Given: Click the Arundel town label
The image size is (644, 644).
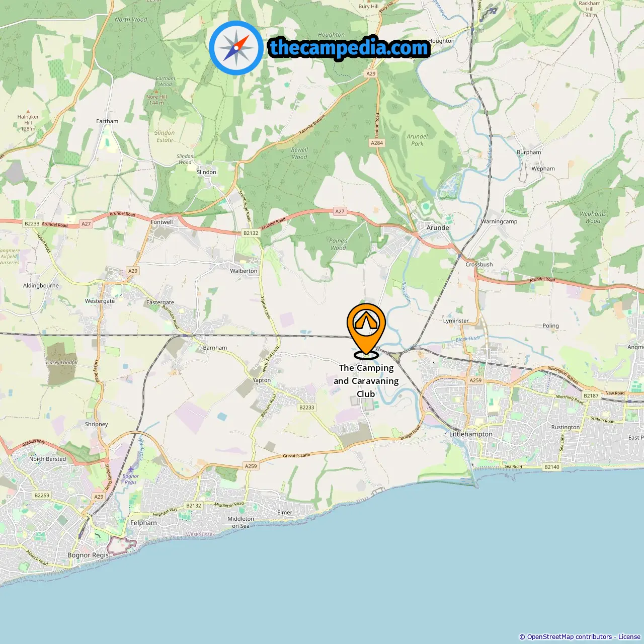Looking at the screenshot, I should [439, 227].
